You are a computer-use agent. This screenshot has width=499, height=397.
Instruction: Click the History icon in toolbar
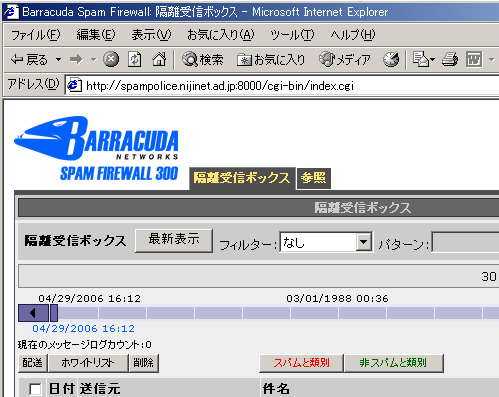(391, 60)
